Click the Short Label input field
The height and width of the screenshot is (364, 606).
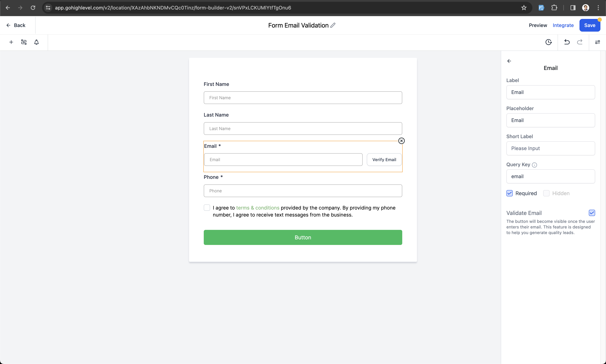point(550,148)
